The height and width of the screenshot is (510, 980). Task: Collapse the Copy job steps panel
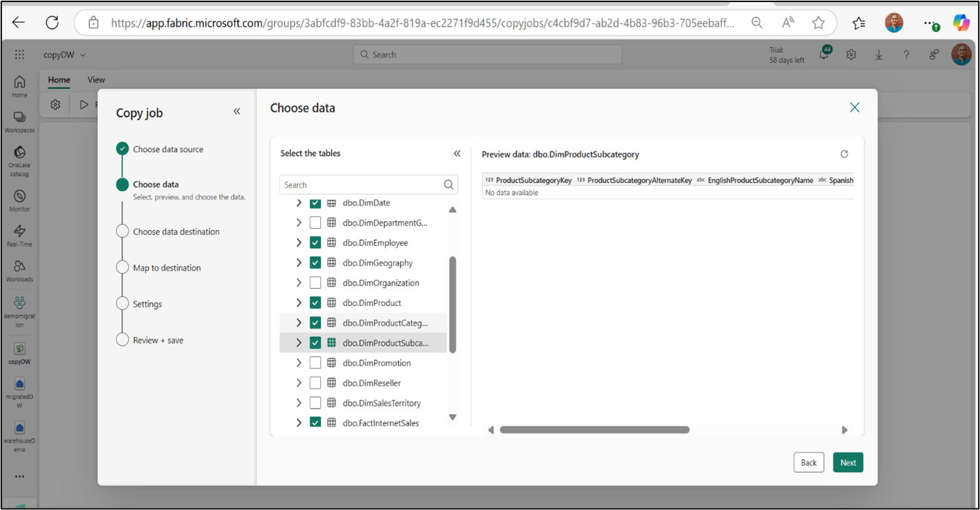click(x=237, y=112)
